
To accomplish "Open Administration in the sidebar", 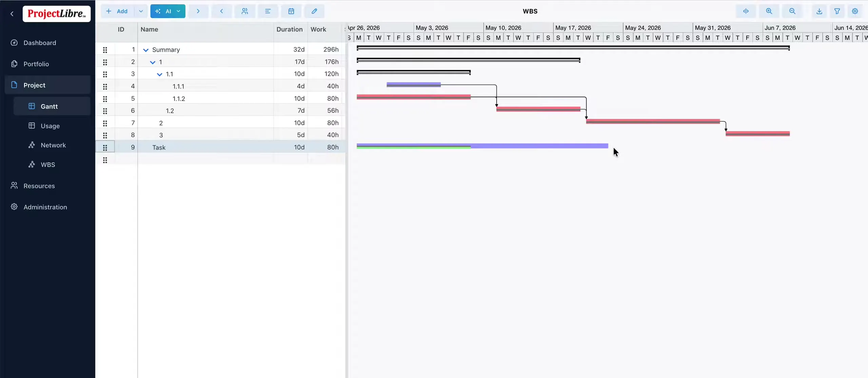I will click(47, 207).
